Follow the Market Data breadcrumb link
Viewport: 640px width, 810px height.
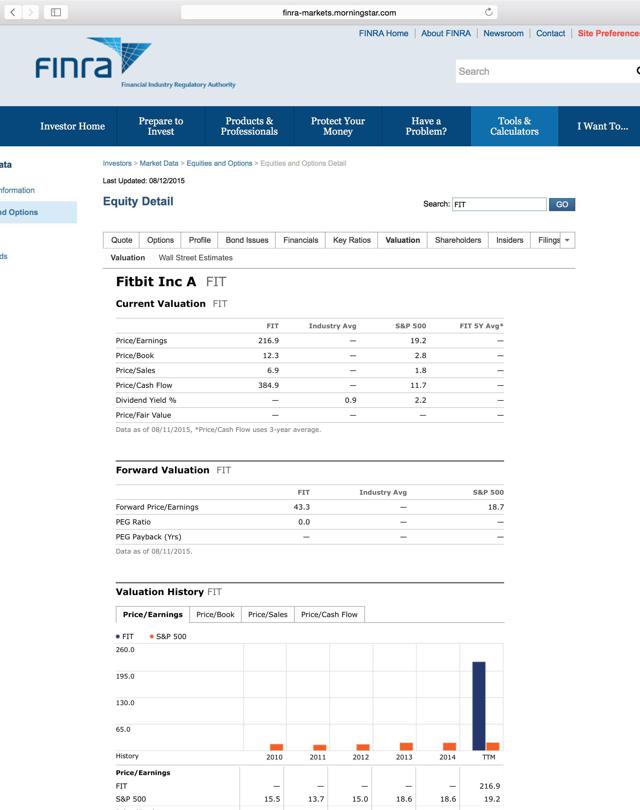pos(159,163)
